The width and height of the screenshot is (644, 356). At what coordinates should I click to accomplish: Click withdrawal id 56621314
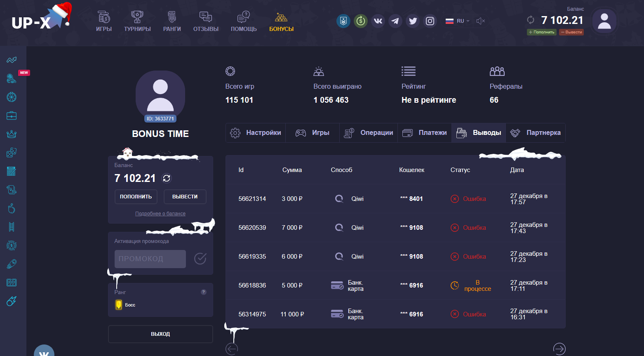(252, 199)
